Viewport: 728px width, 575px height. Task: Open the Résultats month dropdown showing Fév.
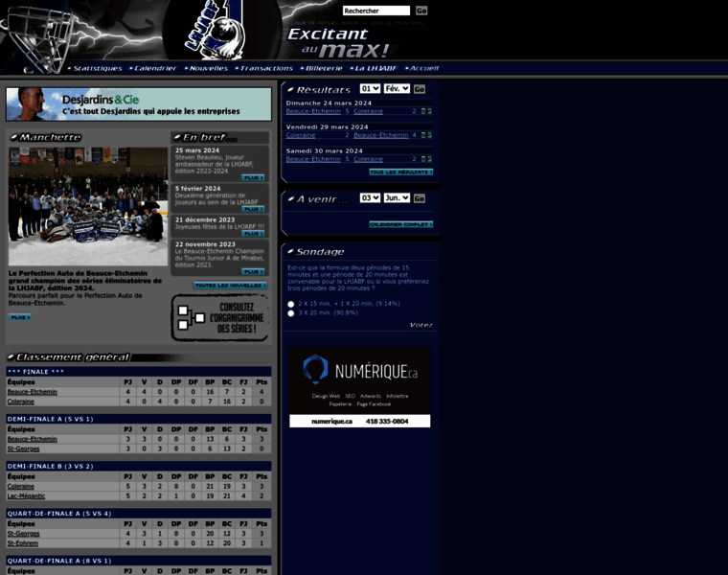[397, 89]
